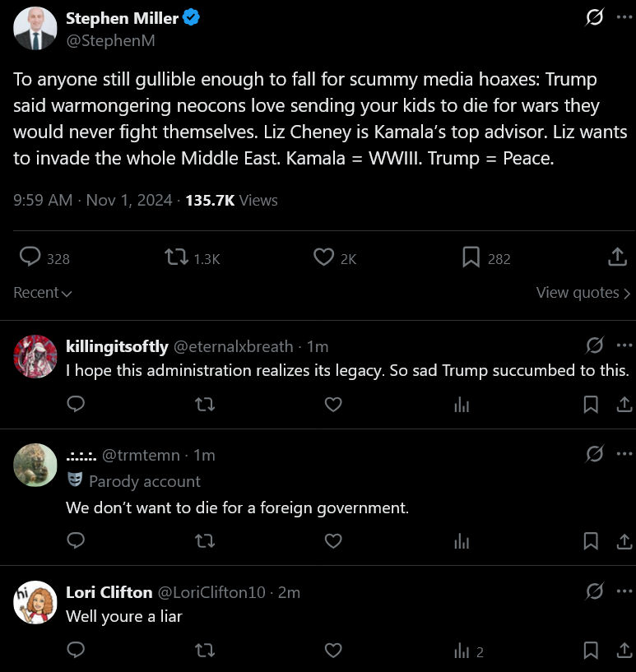This screenshot has width=636, height=672.
Task: Reply to Lori Clifton's comment
Action: [x=76, y=650]
